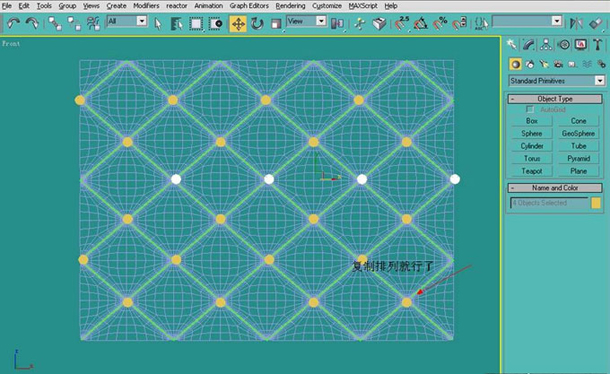Toggle the 2.5D Snaps magnet icon
This screenshot has width=610, height=374.
(x=401, y=24)
